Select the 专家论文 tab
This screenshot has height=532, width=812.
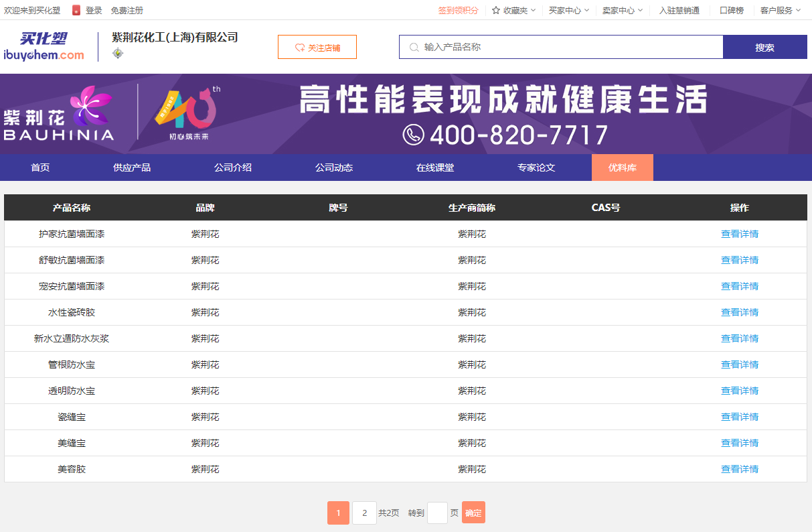[536, 168]
